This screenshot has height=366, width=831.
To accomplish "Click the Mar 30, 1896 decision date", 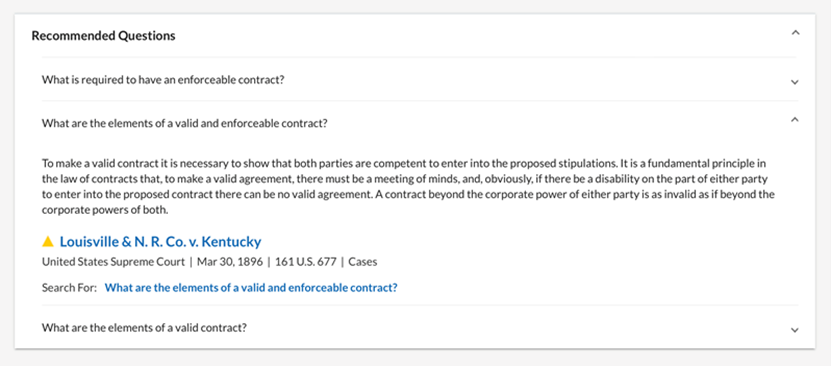I will point(230,262).
